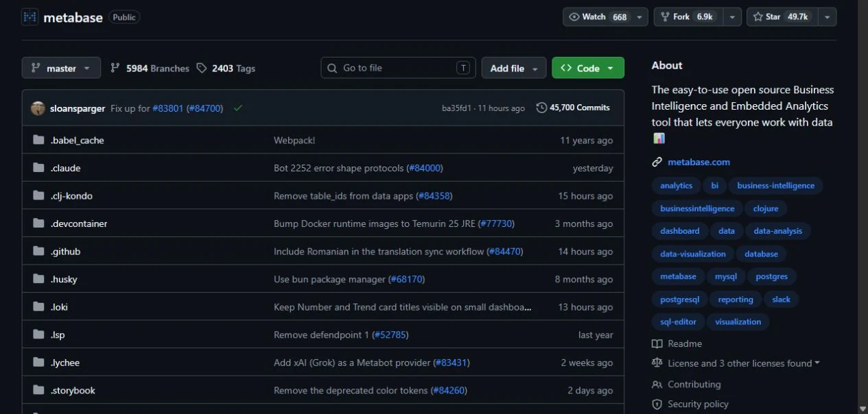Click the clojure topic tag
This screenshot has width=868, height=414.
coord(766,208)
